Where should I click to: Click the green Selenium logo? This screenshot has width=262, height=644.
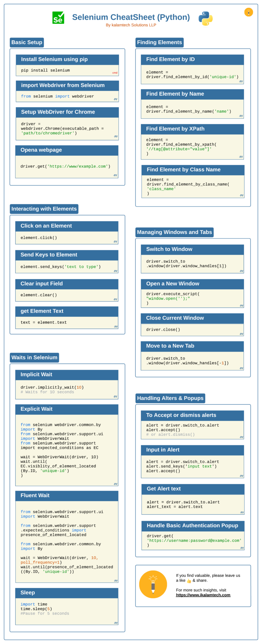tap(58, 18)
